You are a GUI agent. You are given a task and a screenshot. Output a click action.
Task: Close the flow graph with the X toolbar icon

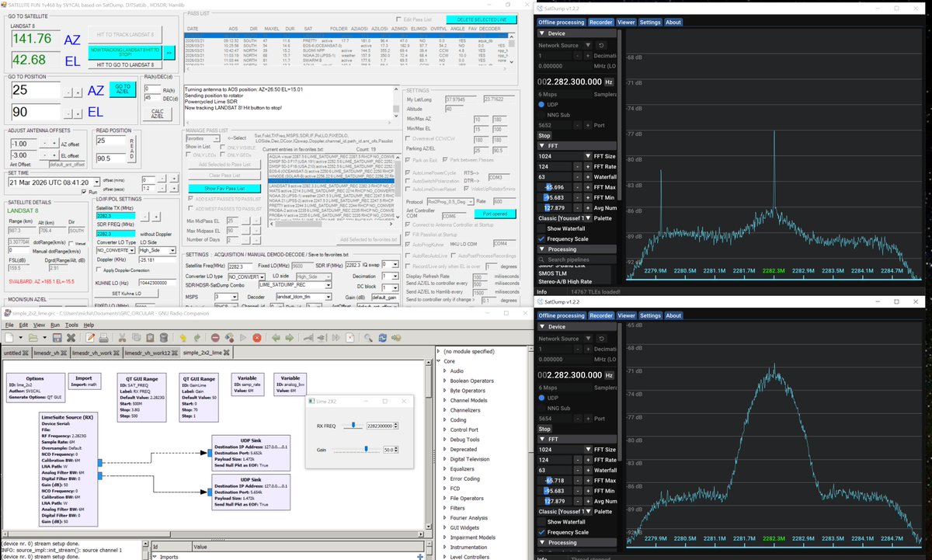click(x=71, y=338)
